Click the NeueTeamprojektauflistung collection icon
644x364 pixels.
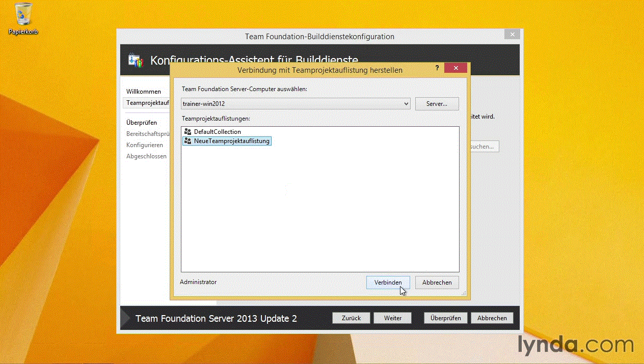187,141
